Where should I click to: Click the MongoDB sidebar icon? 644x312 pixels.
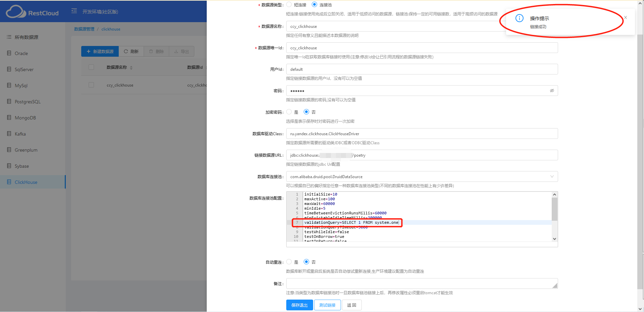[x=9, y=117]
